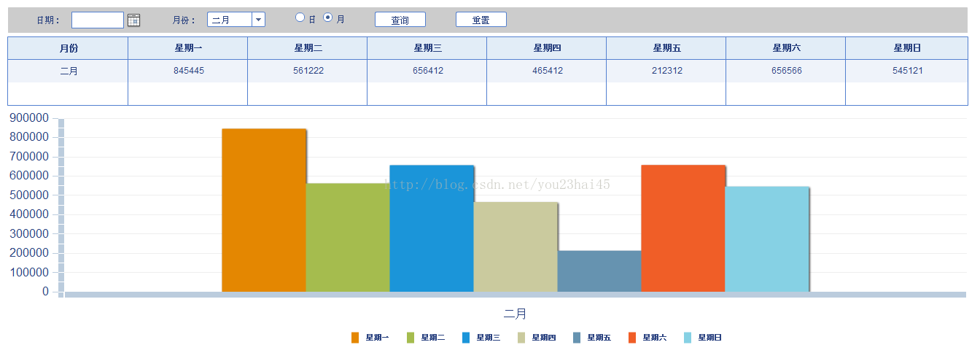
Task: Click the 500000 y-axis label
Action: (30, 195)
